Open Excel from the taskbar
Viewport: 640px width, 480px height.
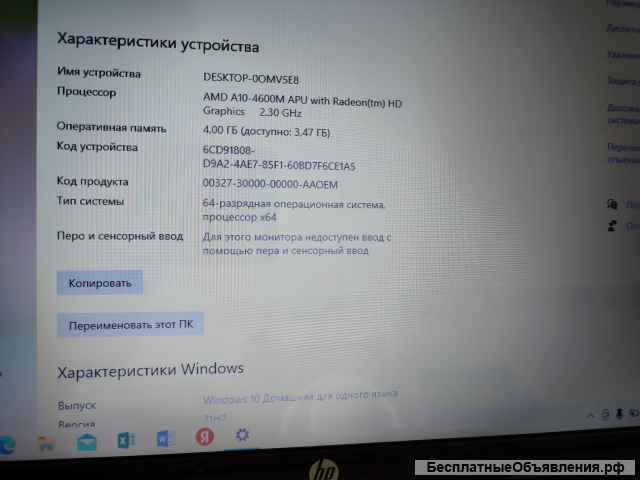point(126,440)
